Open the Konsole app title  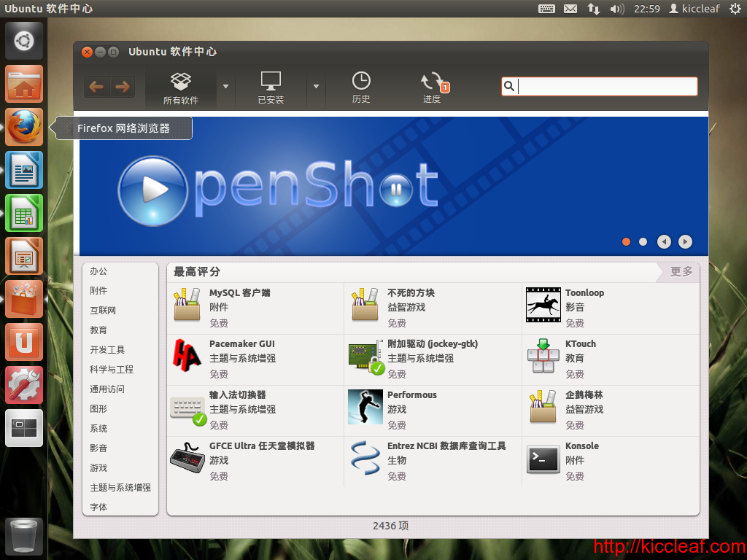click(x=582, y=446)
